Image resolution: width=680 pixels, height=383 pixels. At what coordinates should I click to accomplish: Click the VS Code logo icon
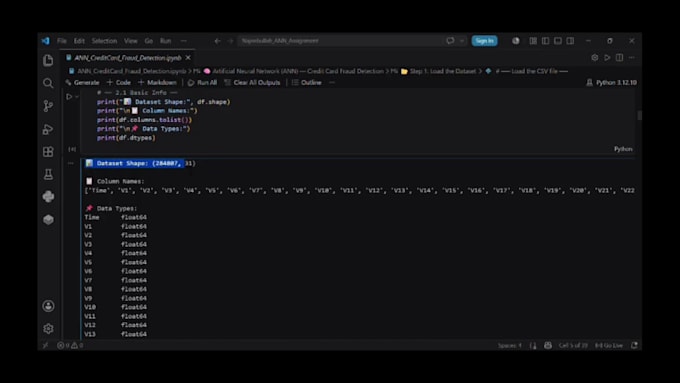[46, 41]
